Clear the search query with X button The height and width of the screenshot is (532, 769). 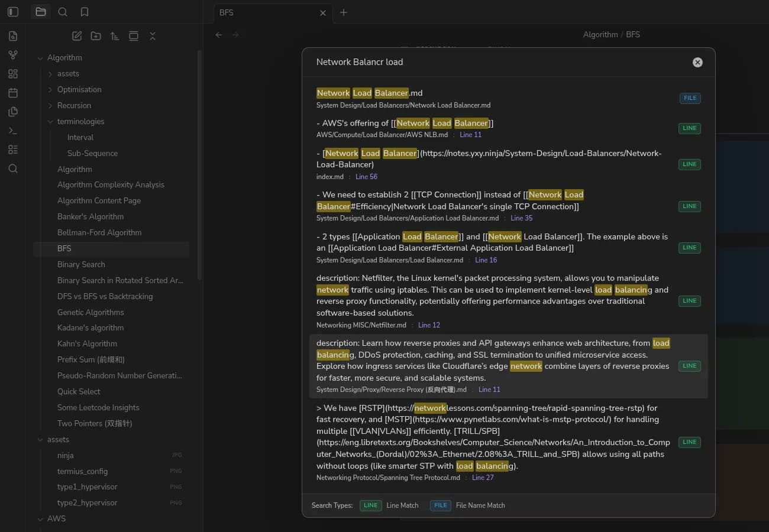click(697, 62)
